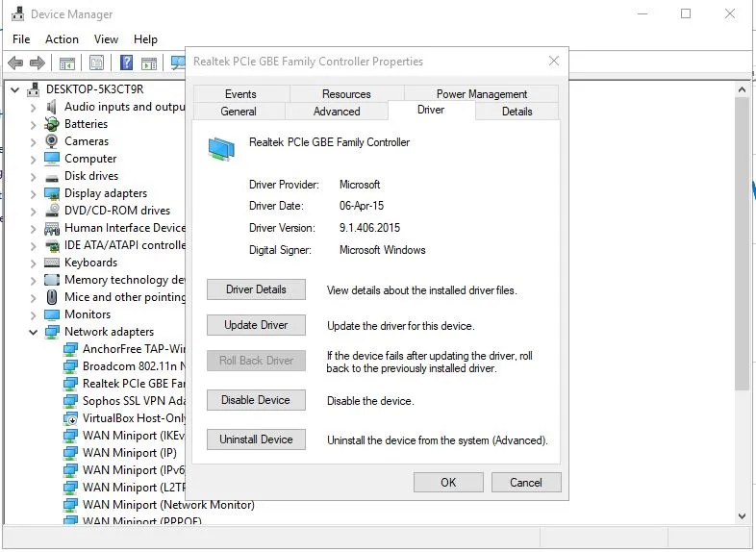Click the Network adapters category icon
This screenshot has height=552, width=756.
tap(52, 332)
